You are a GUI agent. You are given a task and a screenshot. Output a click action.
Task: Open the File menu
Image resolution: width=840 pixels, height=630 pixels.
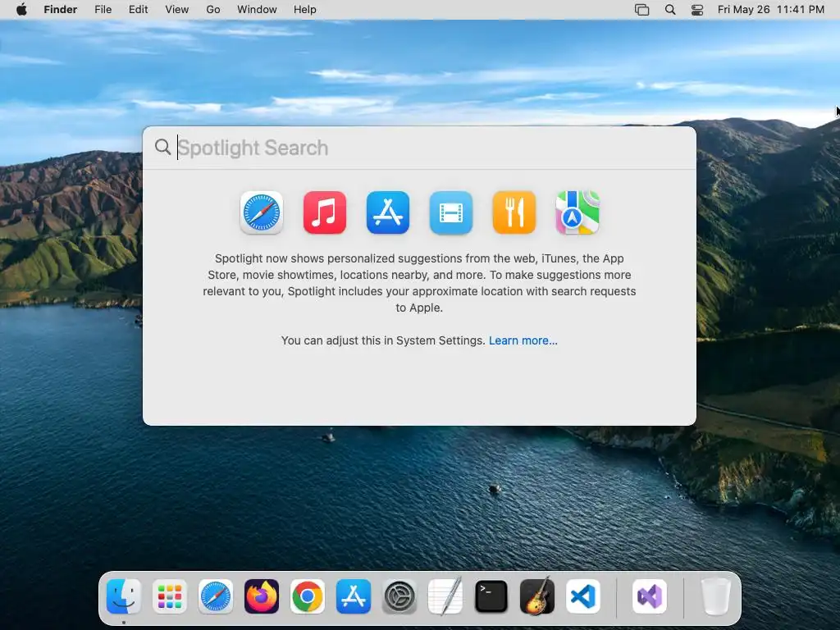(x=103, y=10)
